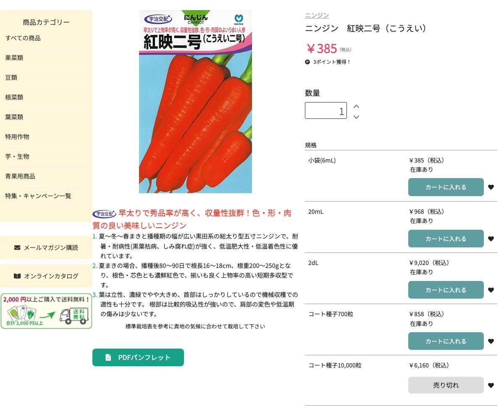The image size is (504, 420).
Task: Click the heart icon beside 20mL
Action: tap(491, 239)
